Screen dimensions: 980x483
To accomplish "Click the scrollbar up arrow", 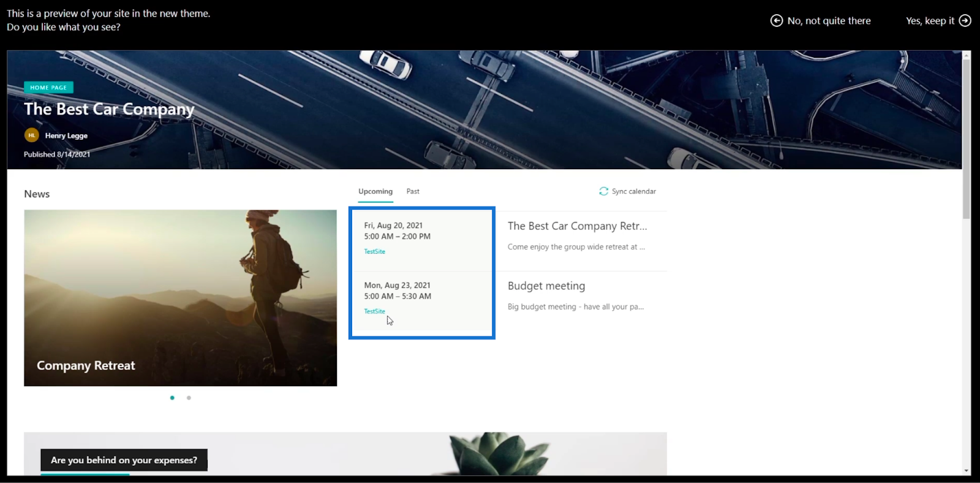I will pos(967,55).
